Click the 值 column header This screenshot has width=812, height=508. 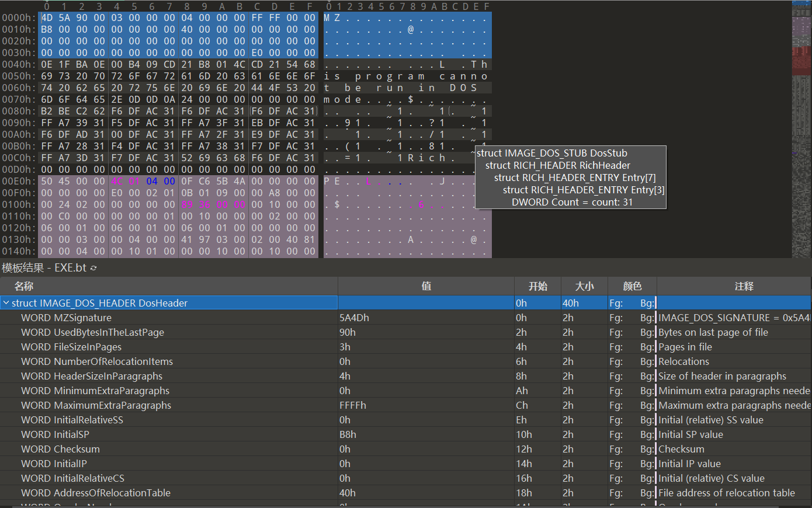(426, 286)
